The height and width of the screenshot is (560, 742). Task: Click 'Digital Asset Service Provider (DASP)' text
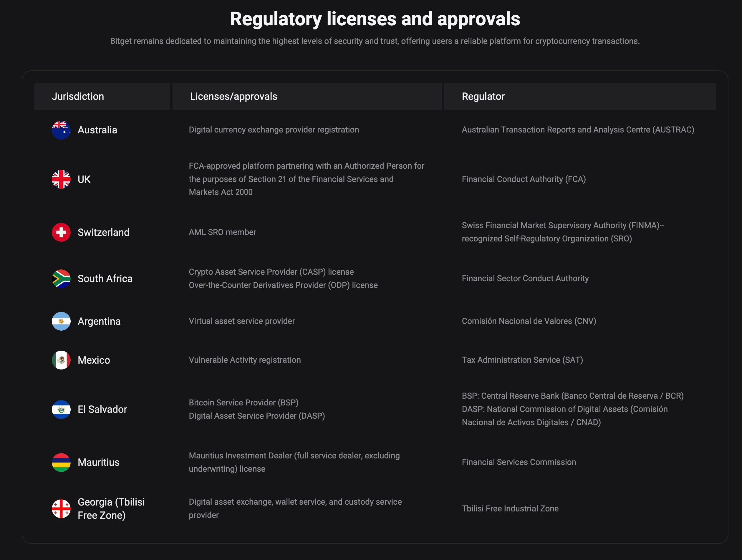click(257, 416)
